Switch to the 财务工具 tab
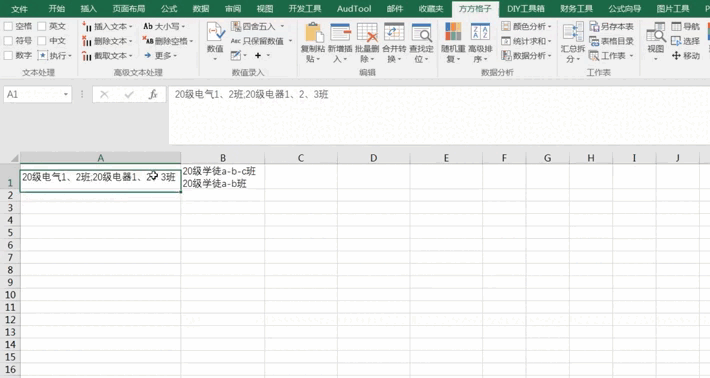710x378 pixels. pos(576,9)
